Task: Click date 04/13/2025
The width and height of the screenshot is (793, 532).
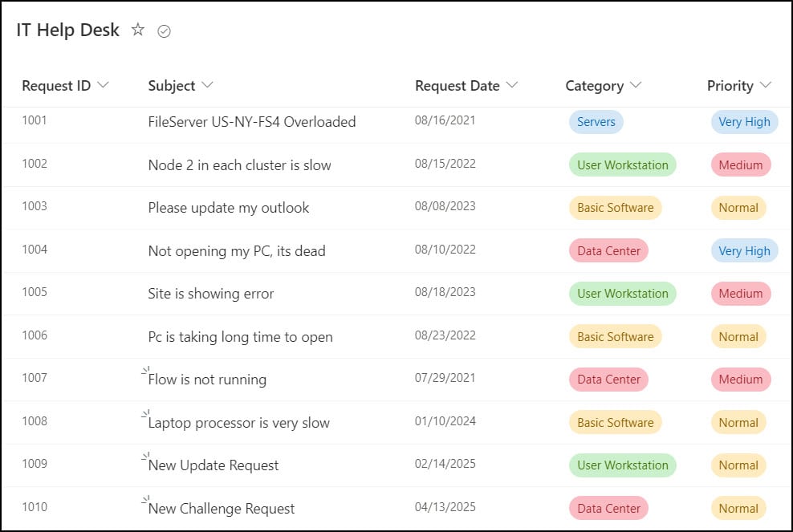Action: coord(445,506)
